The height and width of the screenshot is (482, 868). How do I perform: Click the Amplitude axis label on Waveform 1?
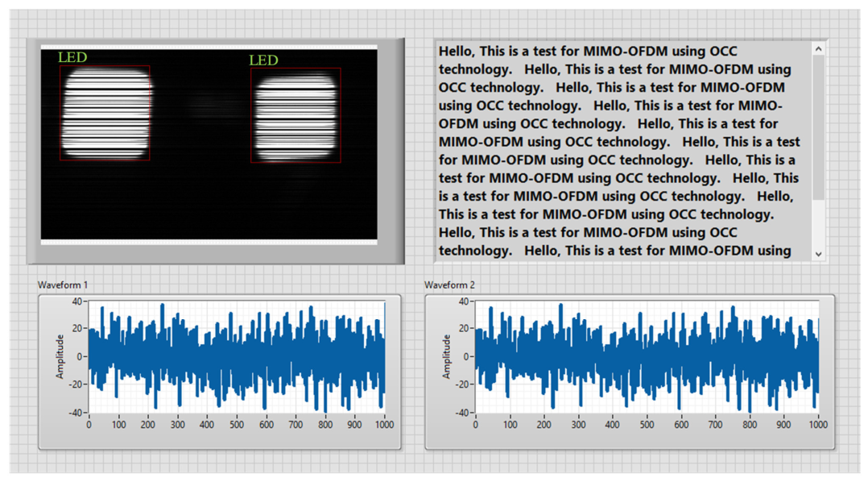[x=60, y=357]
